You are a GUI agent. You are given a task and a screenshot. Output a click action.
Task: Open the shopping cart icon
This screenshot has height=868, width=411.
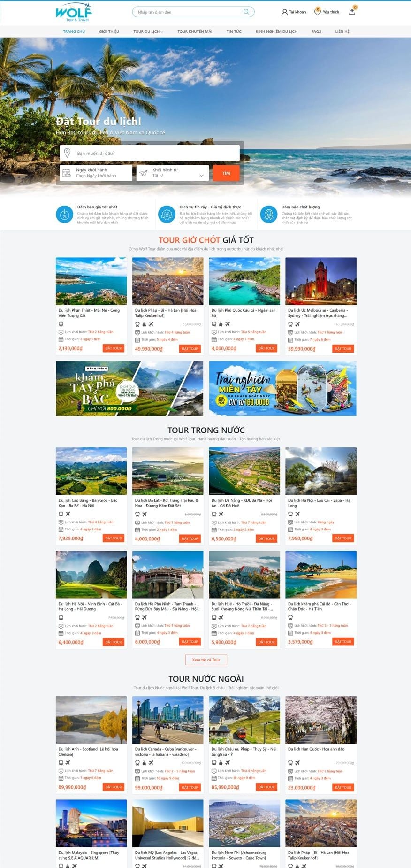point(352,12)
